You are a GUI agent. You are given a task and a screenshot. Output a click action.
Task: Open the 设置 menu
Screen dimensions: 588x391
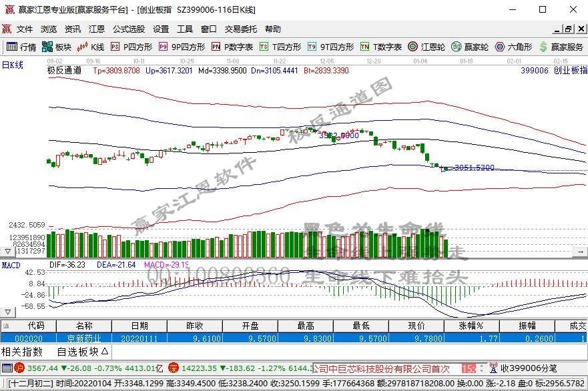[161, 29]
